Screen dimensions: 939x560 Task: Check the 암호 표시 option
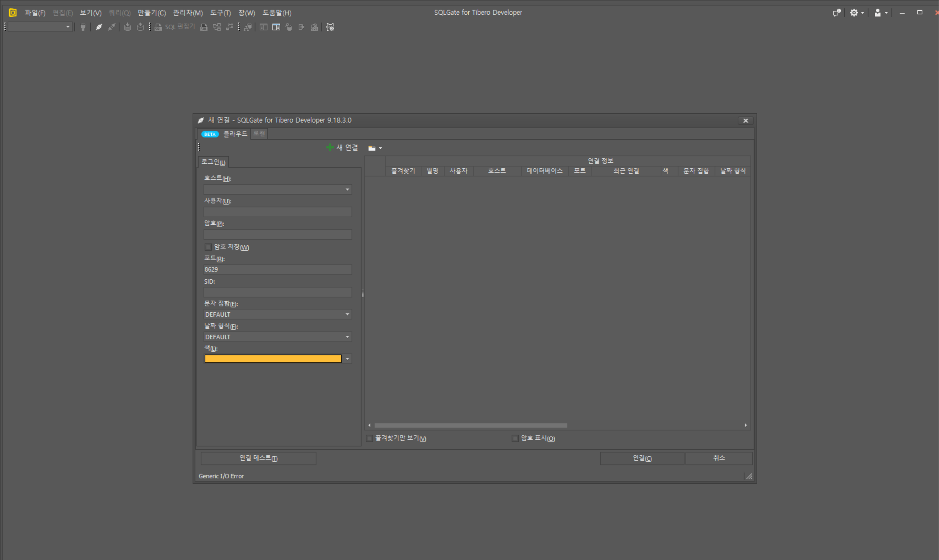tap(515, 438)
